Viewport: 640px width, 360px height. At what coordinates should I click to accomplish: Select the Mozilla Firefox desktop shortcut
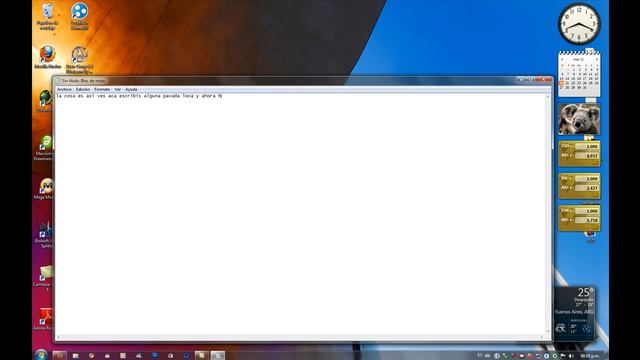[48, 57]
